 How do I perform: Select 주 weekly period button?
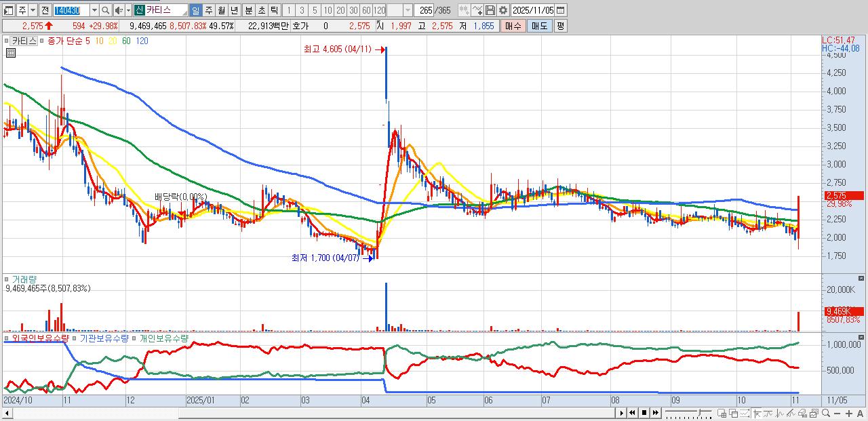pyautogui.click(x=208, y=11)
